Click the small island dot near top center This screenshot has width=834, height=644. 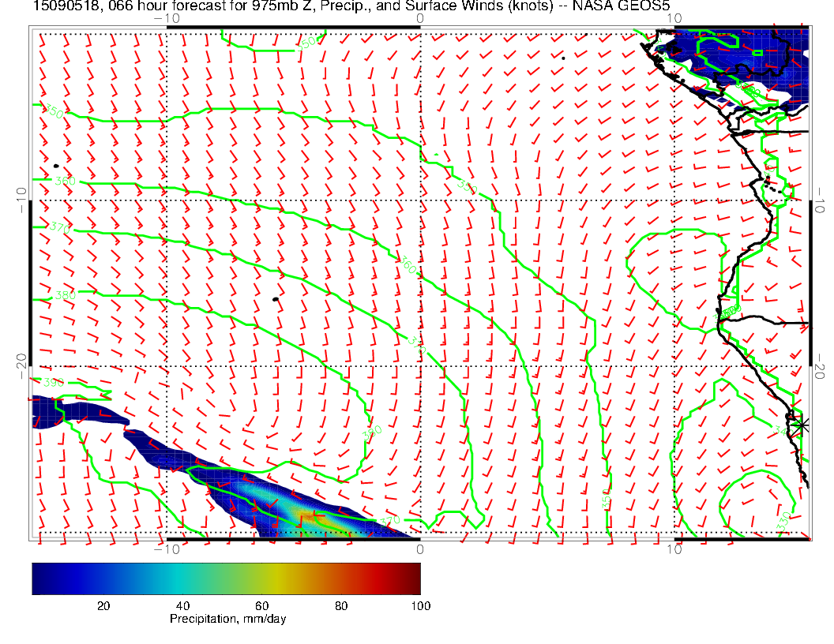[563, 58]
